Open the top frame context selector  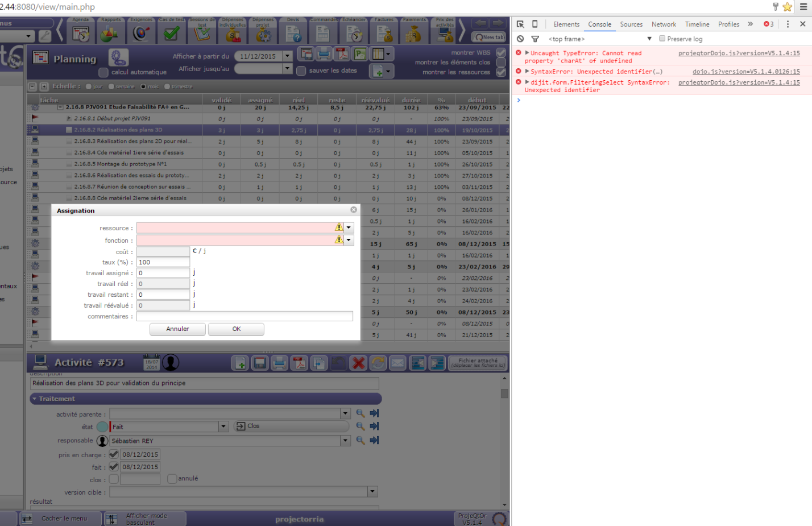click(600, 39)
